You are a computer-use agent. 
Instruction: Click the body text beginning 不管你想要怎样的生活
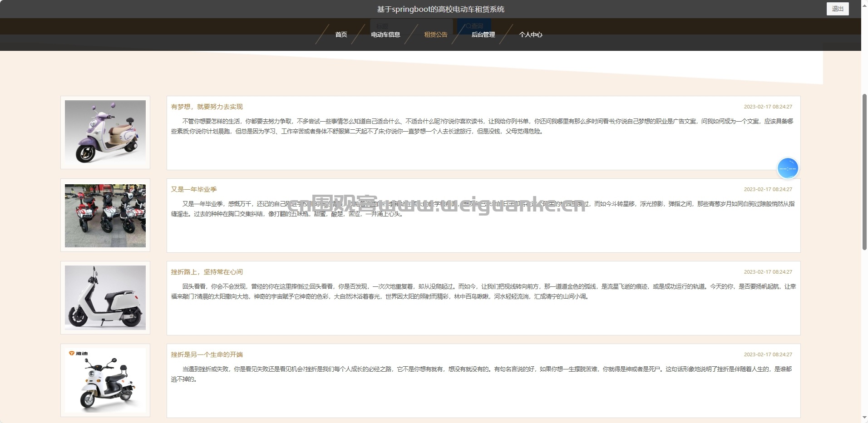click(483, 126)
